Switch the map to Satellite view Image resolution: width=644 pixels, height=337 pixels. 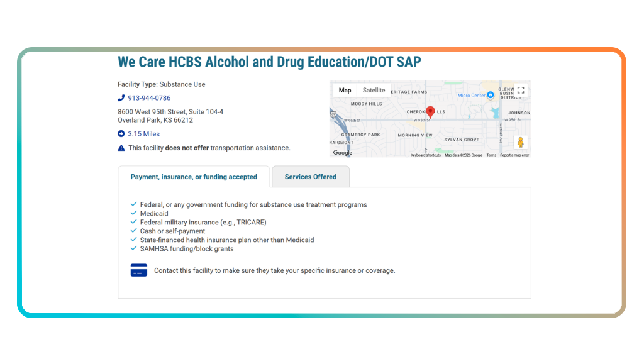[374, 91]
